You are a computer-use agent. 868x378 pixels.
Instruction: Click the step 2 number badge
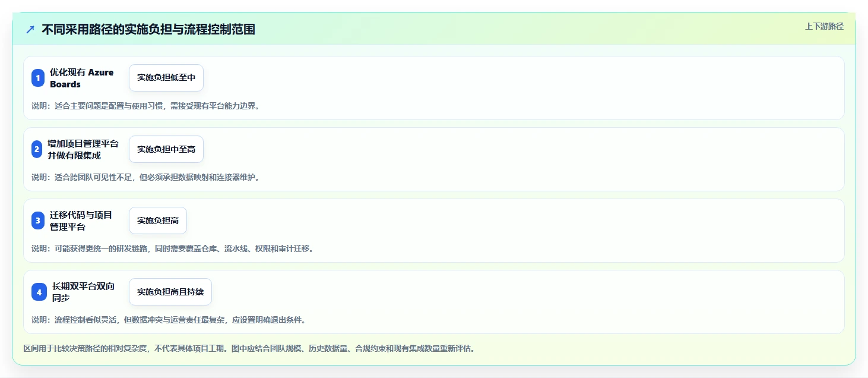37,149
